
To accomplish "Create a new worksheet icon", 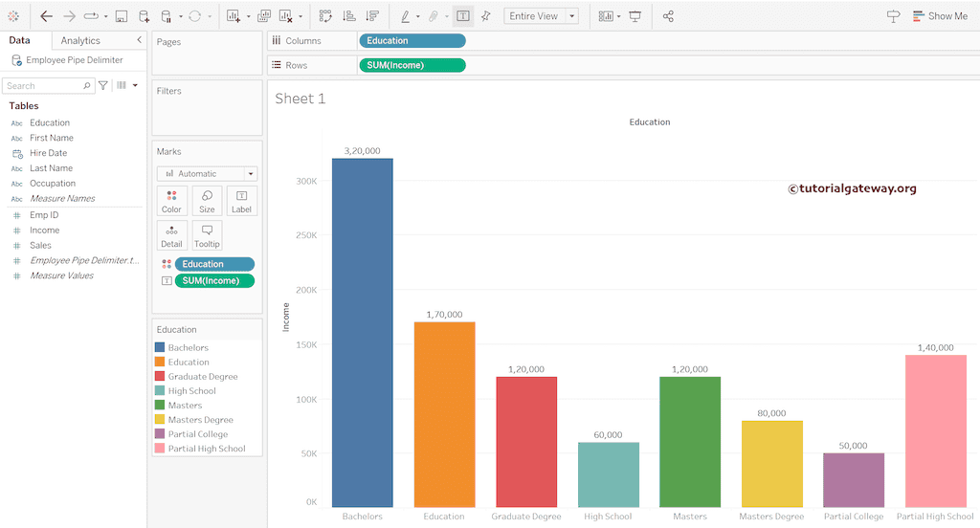I will [x=234, y=16].
